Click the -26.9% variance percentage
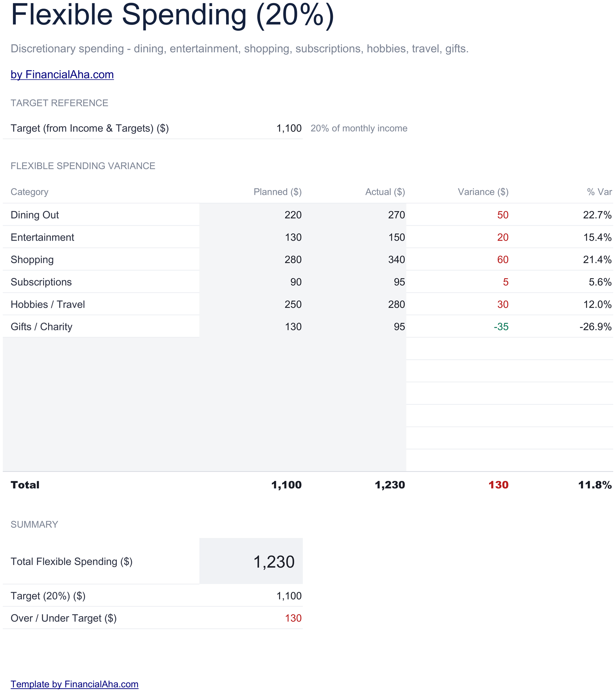 coord(595,327)
